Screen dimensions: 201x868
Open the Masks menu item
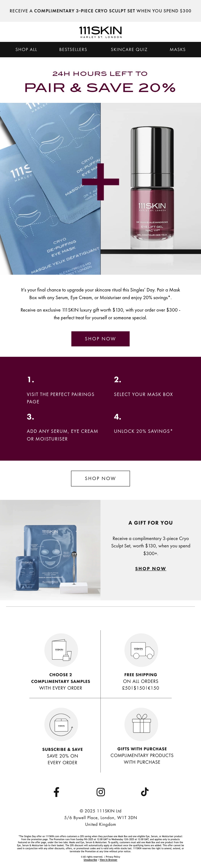177,50
